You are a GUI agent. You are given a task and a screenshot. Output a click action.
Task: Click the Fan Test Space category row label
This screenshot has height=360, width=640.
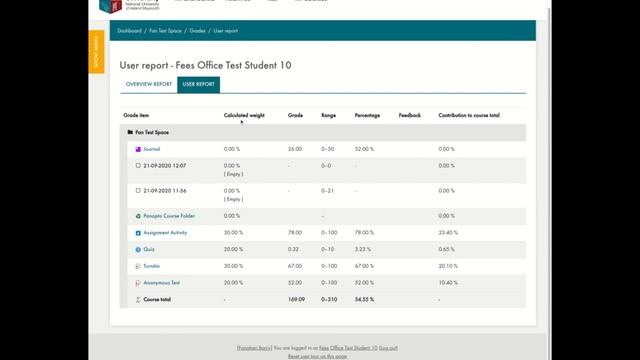(x=152, y=133)
